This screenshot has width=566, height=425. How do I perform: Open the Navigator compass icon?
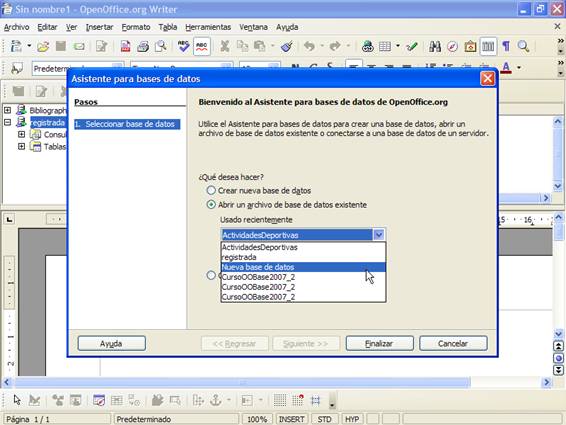click(452, 47)
